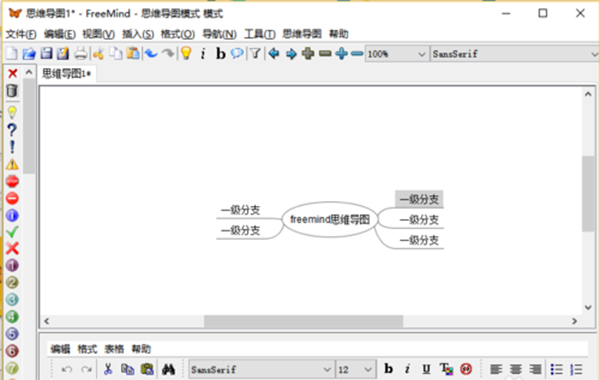
Task: Click the New mind map icon
Action: point(11,54)
